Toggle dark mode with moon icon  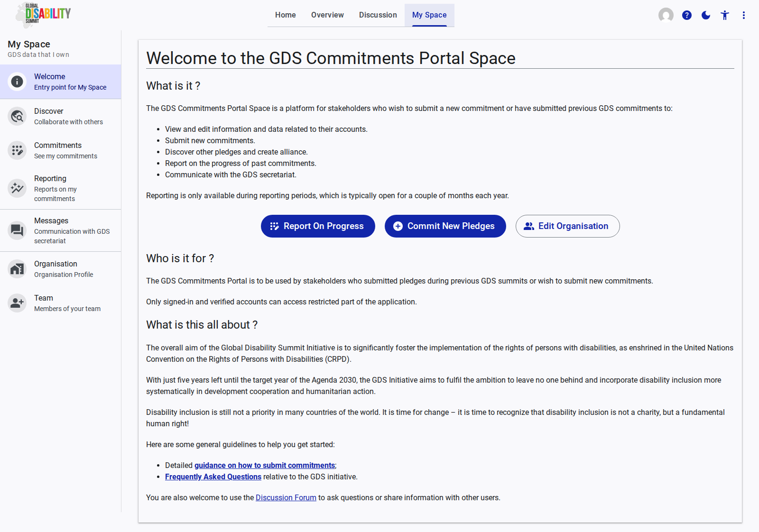706,15
